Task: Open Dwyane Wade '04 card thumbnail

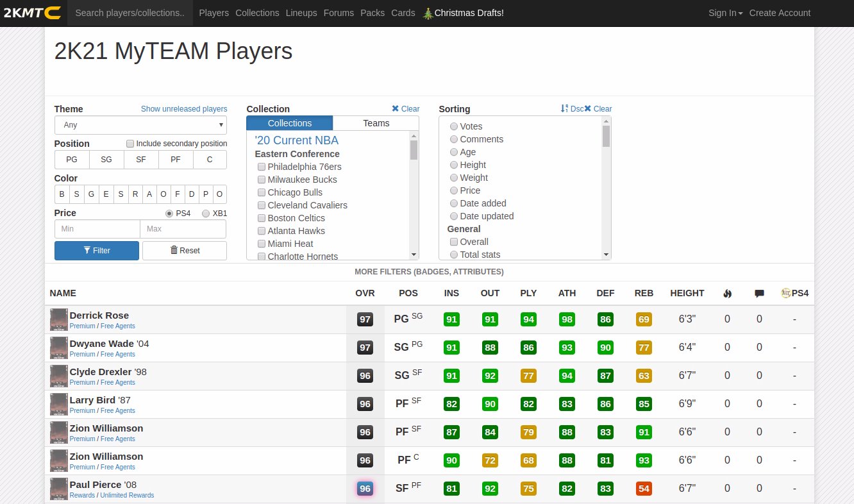Action: [59, 348]
